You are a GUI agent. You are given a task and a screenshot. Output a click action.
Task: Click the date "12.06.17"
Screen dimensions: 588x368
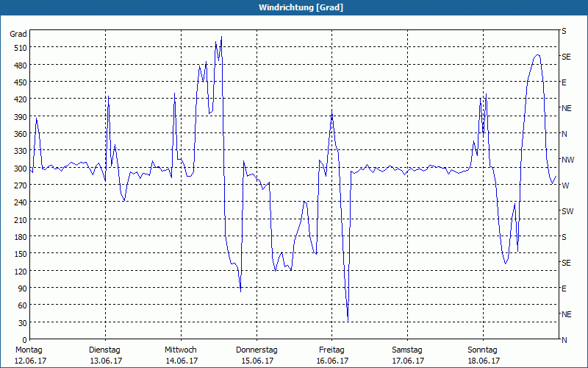pyautogui.click(x=30, y=361)
